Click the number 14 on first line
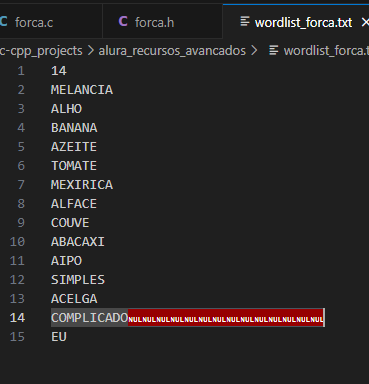This screenshot has width=369, height=384. click(x=59, y=71)
